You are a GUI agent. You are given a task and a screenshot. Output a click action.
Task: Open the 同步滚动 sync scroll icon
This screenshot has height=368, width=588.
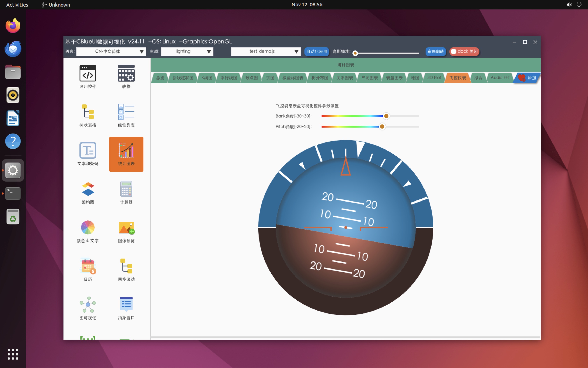pos(126,270)
